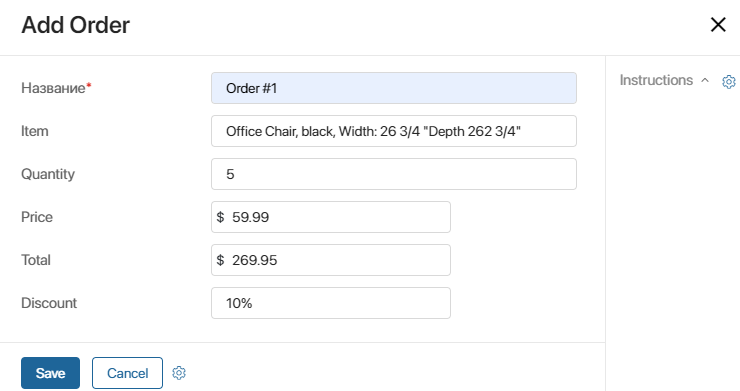The height and width of the screenshot is (391, 740).
Task: Select the Quantity input showing 5
Action: click(x=394, y=174)
